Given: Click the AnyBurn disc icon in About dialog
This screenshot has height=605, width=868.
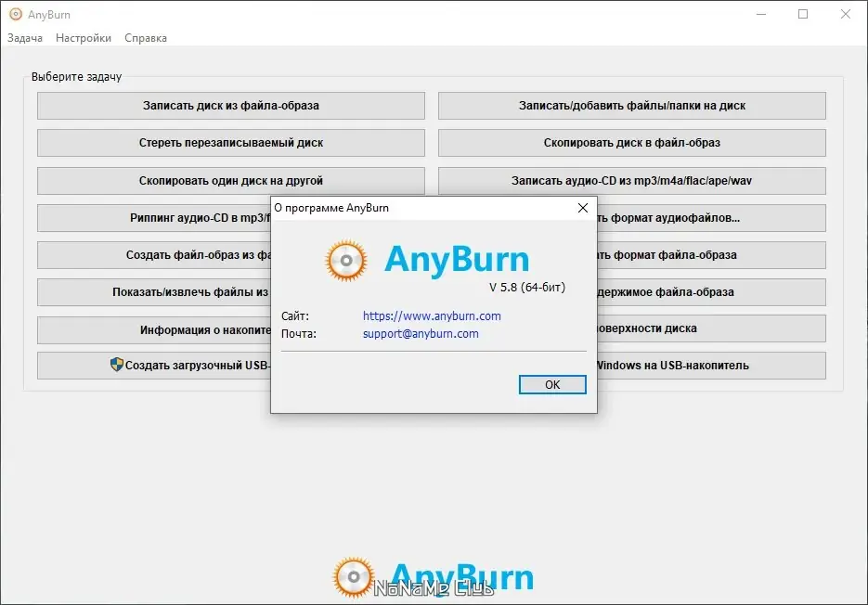Looking at the screenshot, I should pos(346,260).
